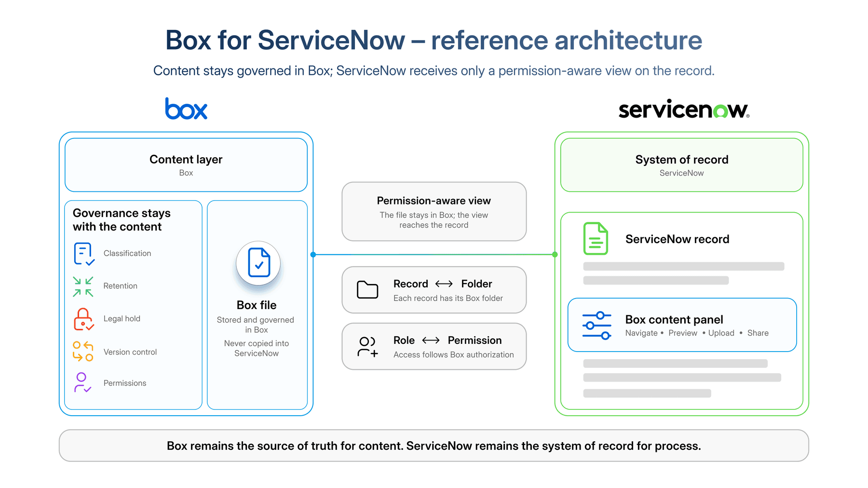The image size is (868, 488).
Task: Click the "Box file" heading
Action: 257,305
